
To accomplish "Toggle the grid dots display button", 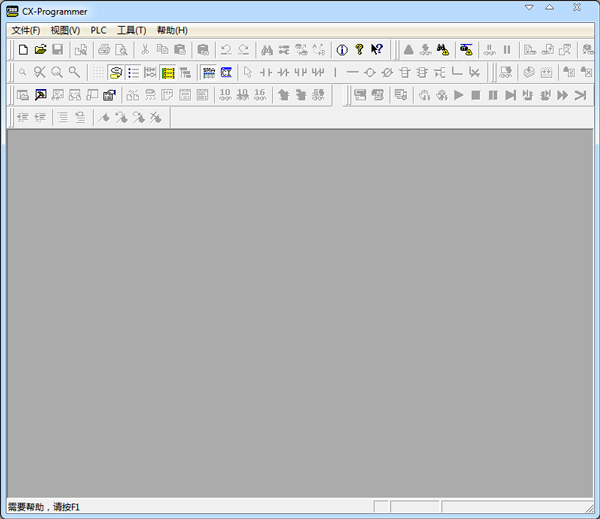I will click(98, 72).
